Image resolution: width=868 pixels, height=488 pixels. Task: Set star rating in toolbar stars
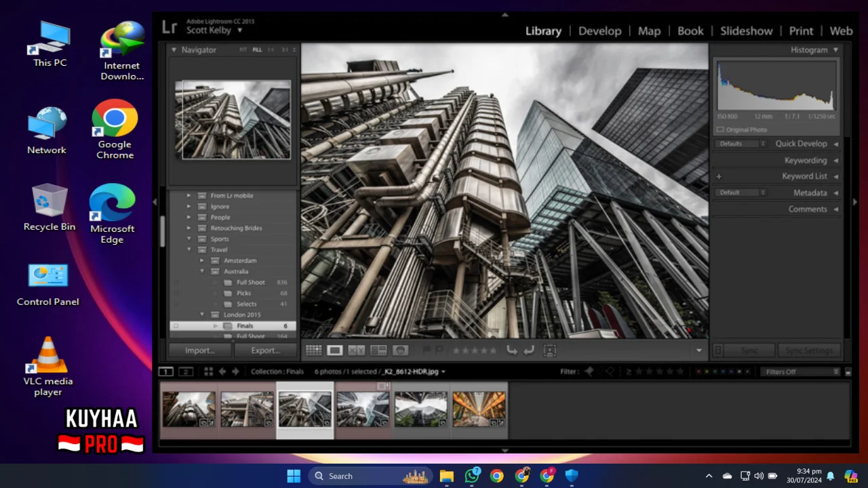(474, 350)
